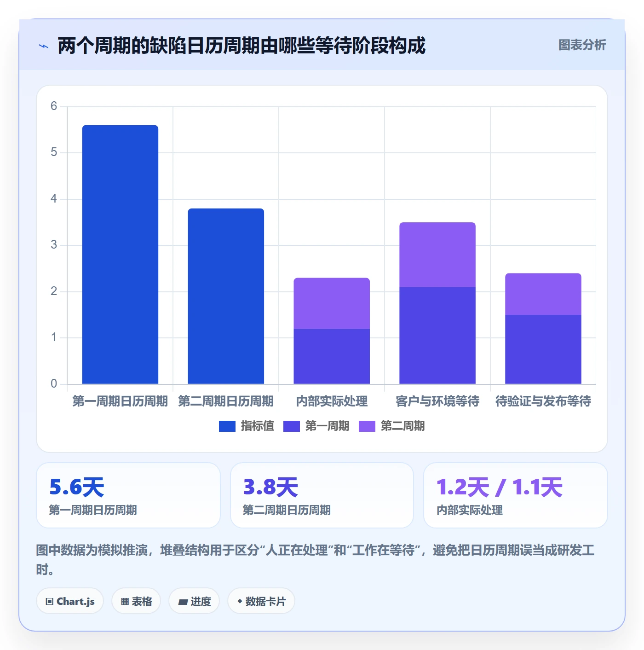Screen dimensions: 644x650
Task: Select the 进度 tag chip
Action: click(194, 601)
